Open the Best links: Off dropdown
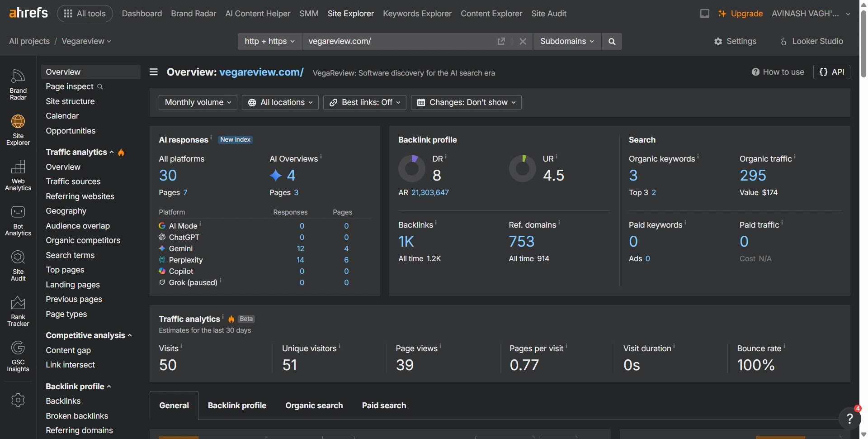The image size is (868, 439). pos(365,102)
